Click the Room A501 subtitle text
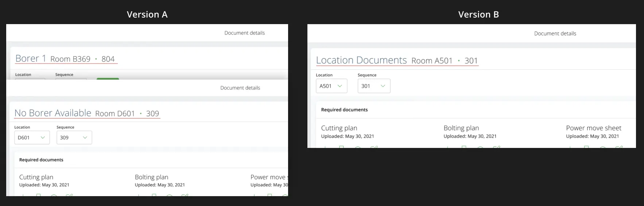Viewport: 644px width, 206px height. [x=432, y=61]
